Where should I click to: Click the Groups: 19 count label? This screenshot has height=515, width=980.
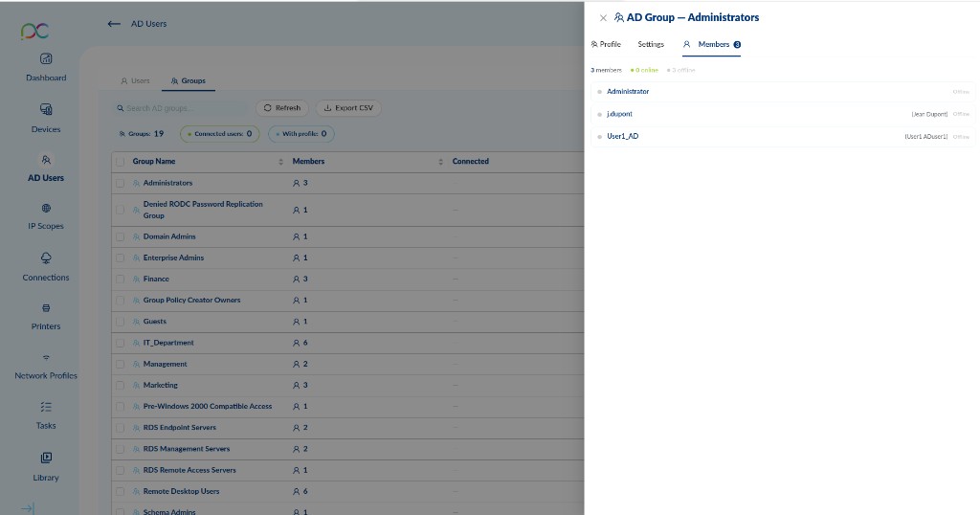(x=142, y=134)
